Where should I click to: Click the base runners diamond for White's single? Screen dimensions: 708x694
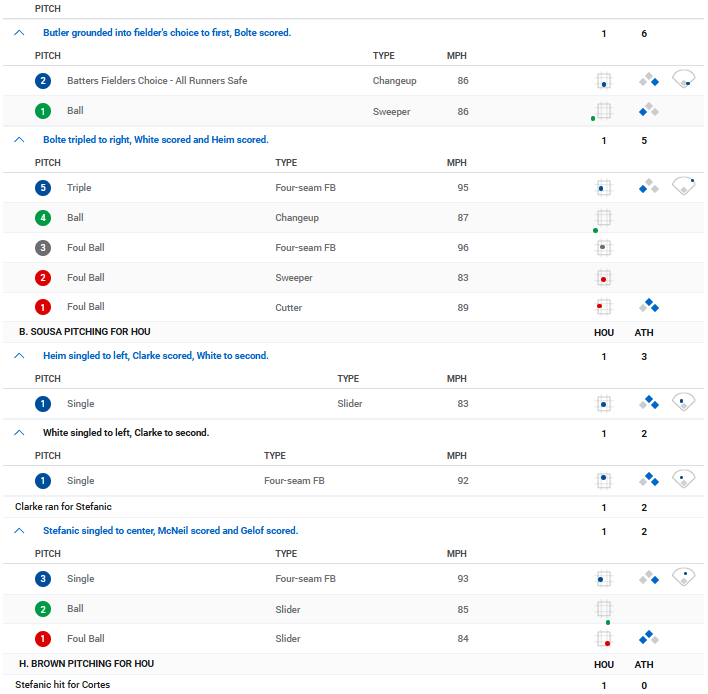649,479
